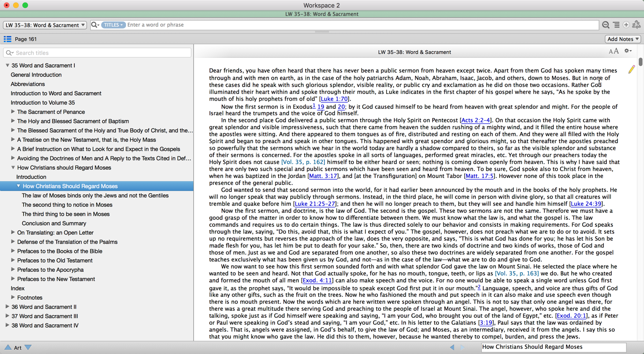Click the fuzzy search magnifier icon
This screenshot has width=644, height=354.
(x=605, y=25)
